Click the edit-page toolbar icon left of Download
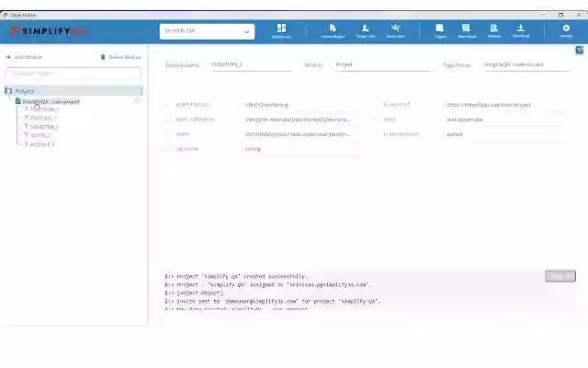Image resolution: width=588 pixels, height=368 pixels. (x=494, y=30)
